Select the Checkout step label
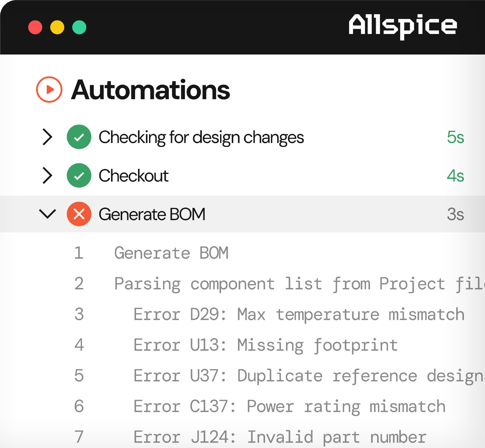Screen dimensions: 485x448 click(x=134, y=175)
